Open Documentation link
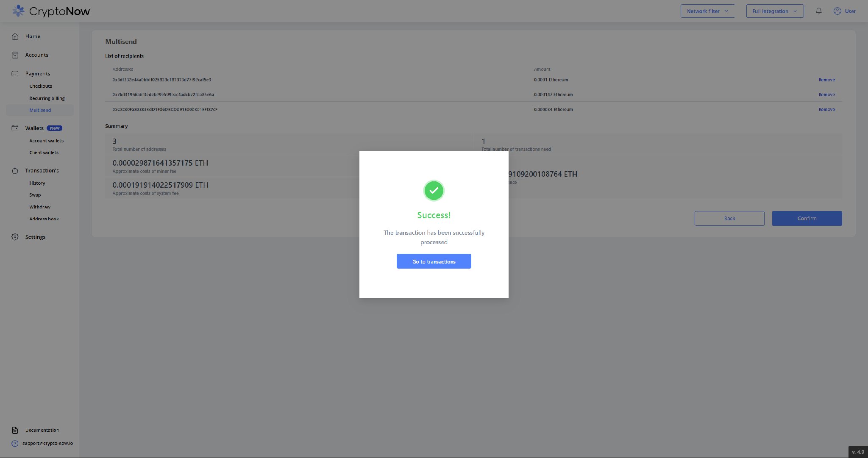 pos(42,430)
